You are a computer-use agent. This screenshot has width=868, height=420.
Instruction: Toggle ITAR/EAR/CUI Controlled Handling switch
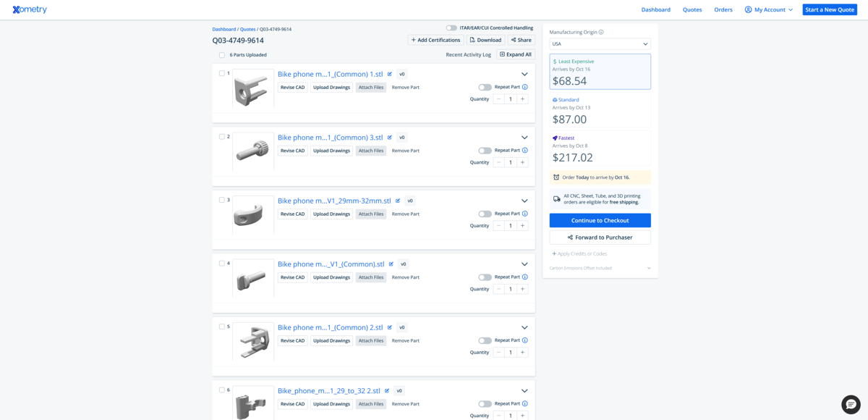(x=451, y=28)
